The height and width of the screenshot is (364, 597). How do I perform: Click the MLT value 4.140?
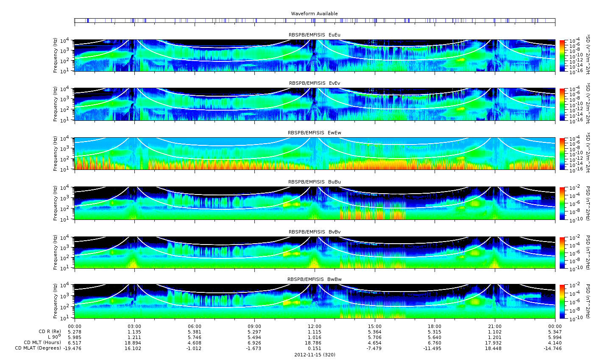pyautogui.click(x=555, y=343)
